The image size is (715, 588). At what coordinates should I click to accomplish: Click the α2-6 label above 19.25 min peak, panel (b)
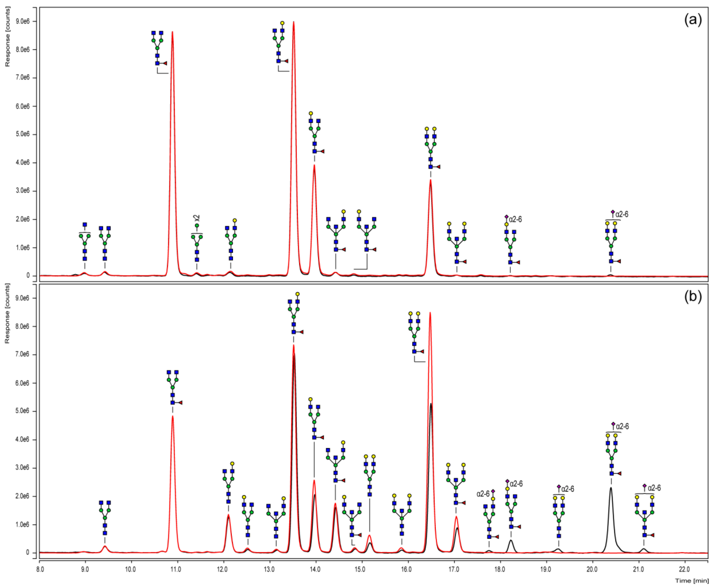point(568,489)
